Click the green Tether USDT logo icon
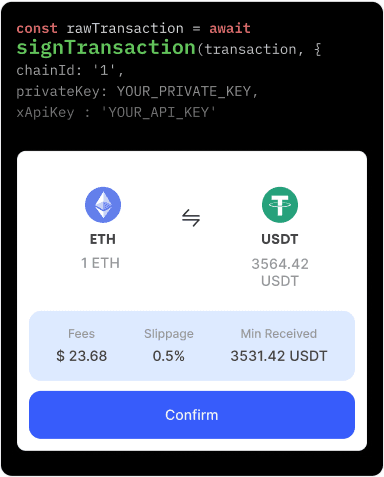The image size is (384, 477). click(x=280, y=205)
